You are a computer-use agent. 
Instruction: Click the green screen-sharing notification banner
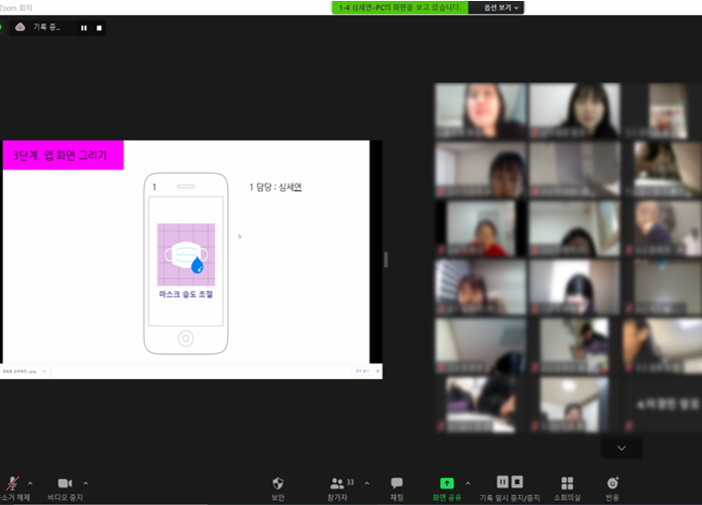click(x=400, y=8)
